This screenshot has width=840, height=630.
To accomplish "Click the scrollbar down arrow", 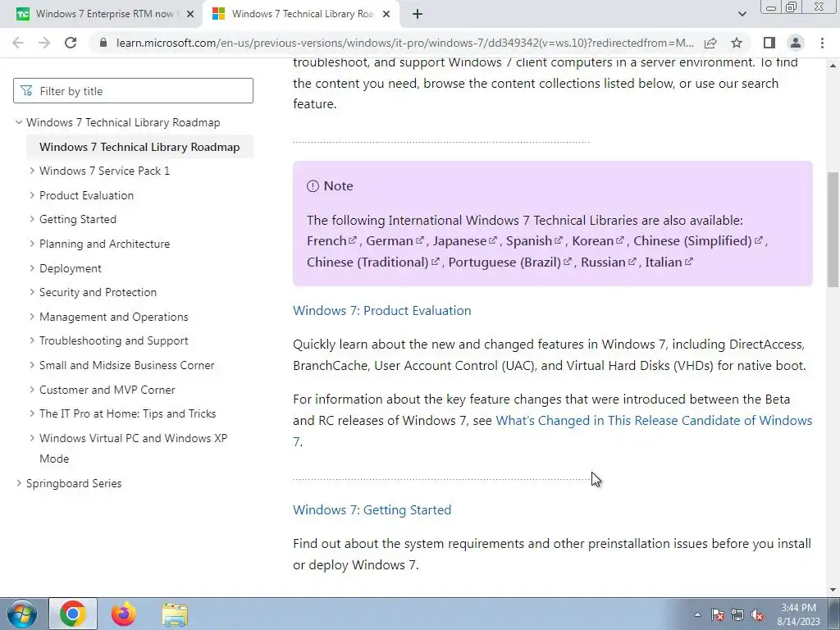I will [x=833, y=590].
